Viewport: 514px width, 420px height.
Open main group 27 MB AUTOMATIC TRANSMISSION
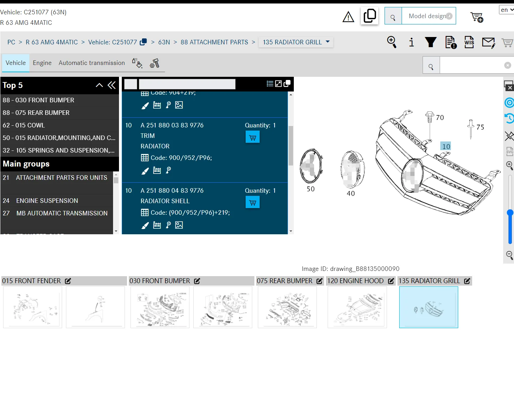tap(57, 213)
